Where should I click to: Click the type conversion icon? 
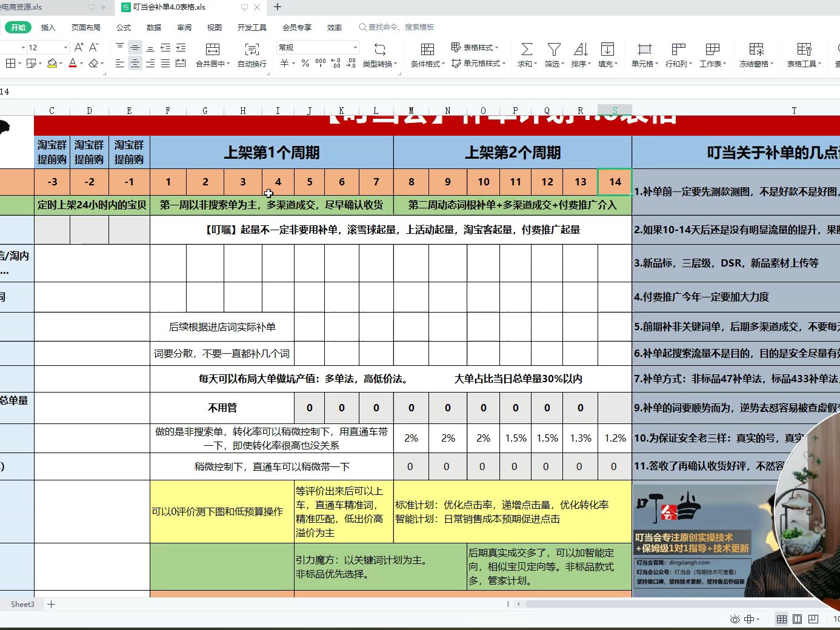coord(380,49)
